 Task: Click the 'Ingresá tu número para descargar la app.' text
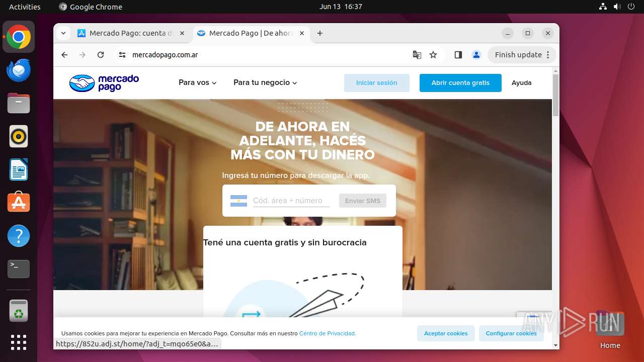tap(296, 175)
